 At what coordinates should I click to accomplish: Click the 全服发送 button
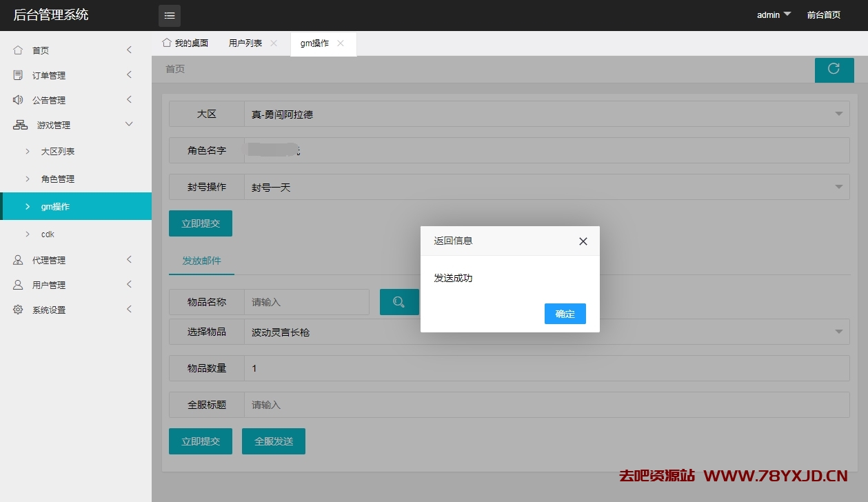274,441
